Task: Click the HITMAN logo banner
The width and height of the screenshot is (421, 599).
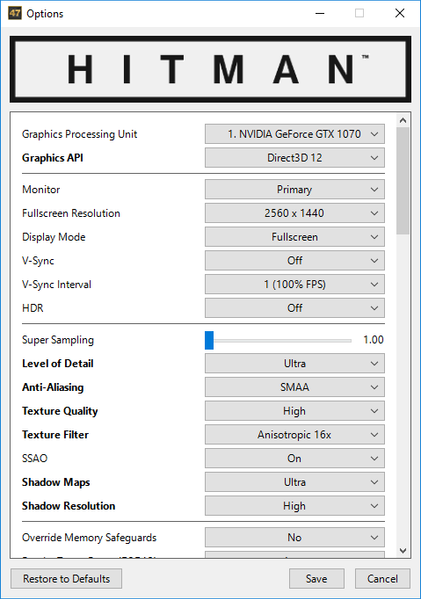Action: pos(210,69)
